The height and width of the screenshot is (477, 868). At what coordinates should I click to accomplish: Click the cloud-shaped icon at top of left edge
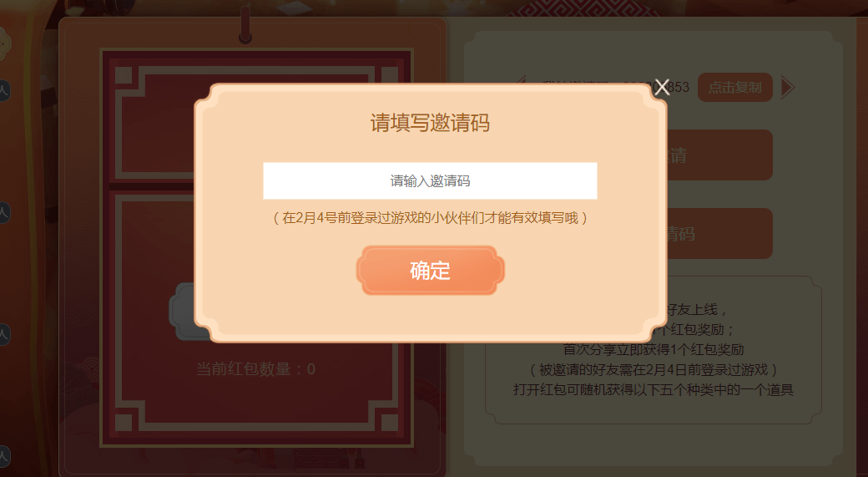[4, 43]
